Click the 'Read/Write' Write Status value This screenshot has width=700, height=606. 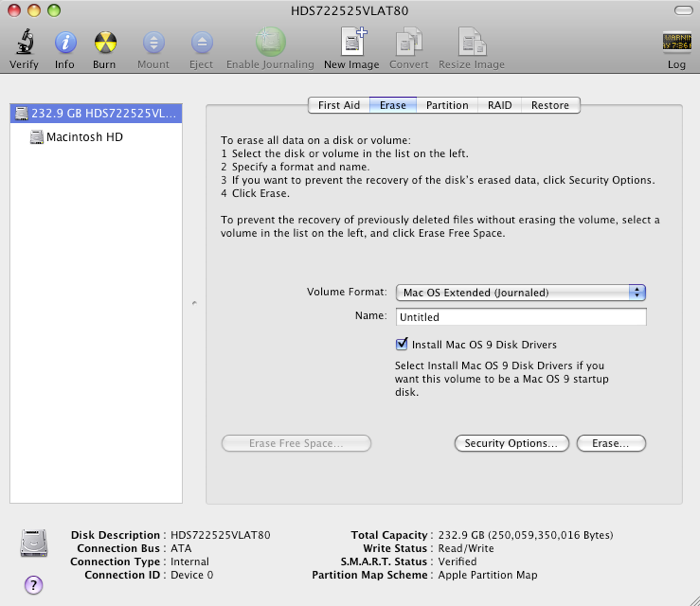(466, 548)
